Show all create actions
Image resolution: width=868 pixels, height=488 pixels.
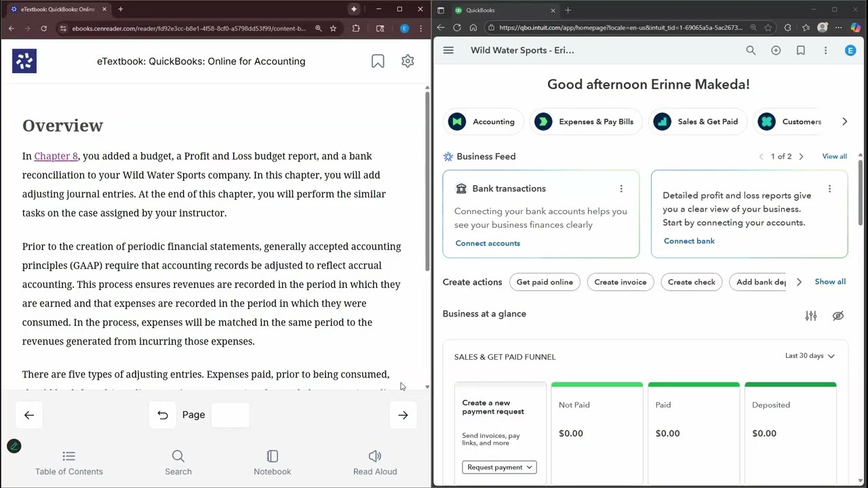(x=830, y=282)
